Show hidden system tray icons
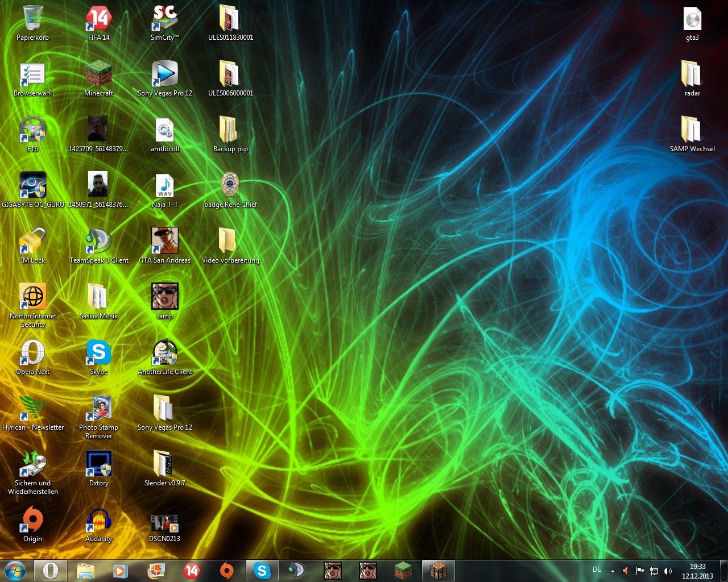The height and width of the screenshot is (582, 728). 613,571
